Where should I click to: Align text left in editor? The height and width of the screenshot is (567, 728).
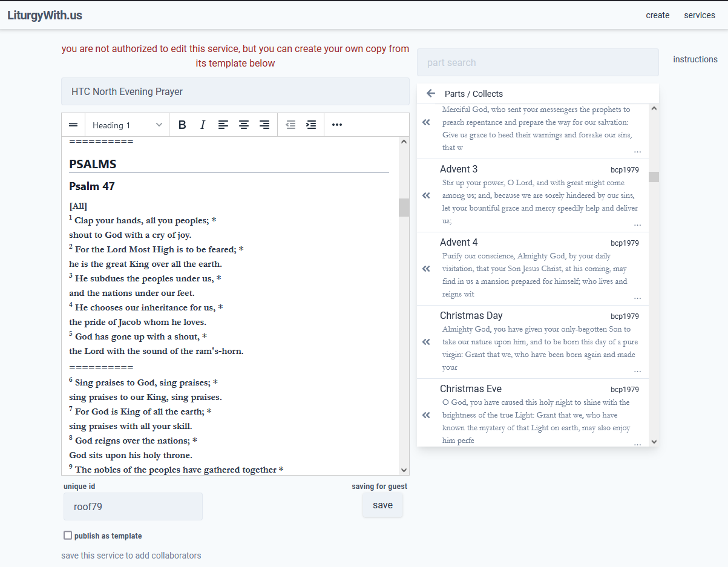click(223, 125)
